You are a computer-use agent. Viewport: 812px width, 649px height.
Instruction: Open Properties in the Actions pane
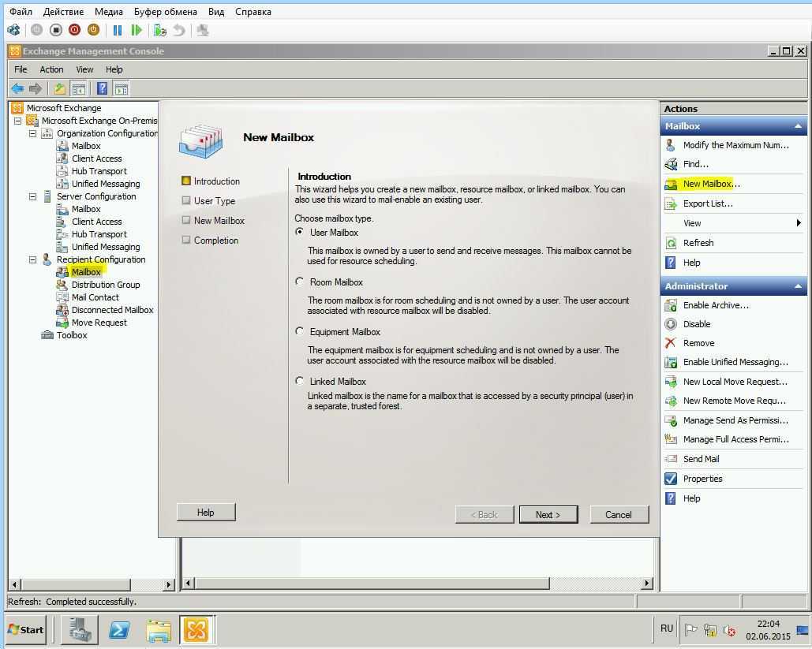pos(702,479)
